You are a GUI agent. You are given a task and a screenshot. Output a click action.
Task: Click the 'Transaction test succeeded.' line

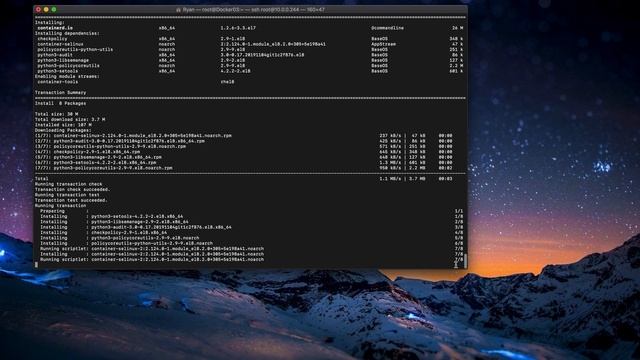(71, 200)
